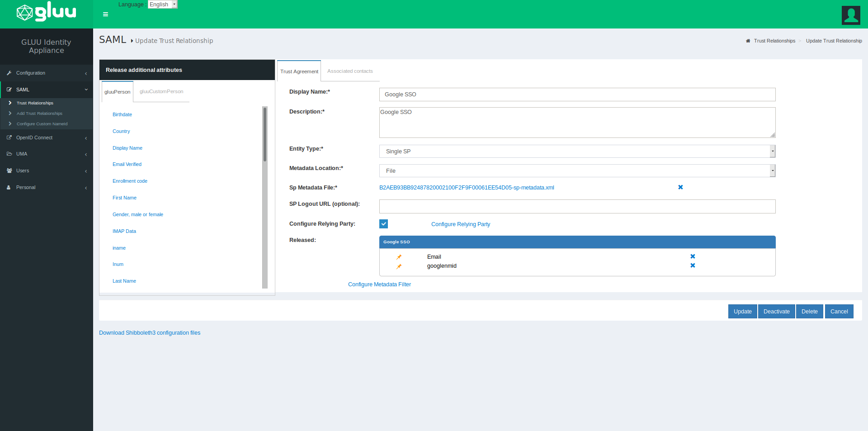Collapse the SAML sidebar menu

tap(46, 90)
